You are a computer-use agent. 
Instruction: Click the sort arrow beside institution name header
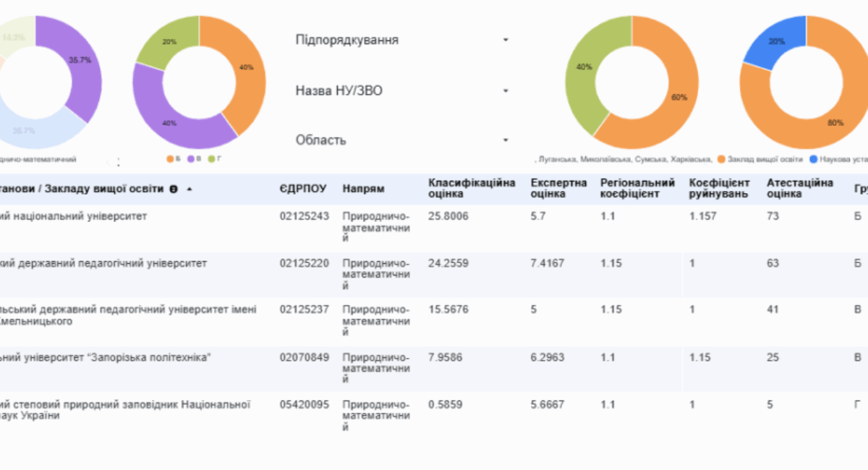click(x=190, y=189)
